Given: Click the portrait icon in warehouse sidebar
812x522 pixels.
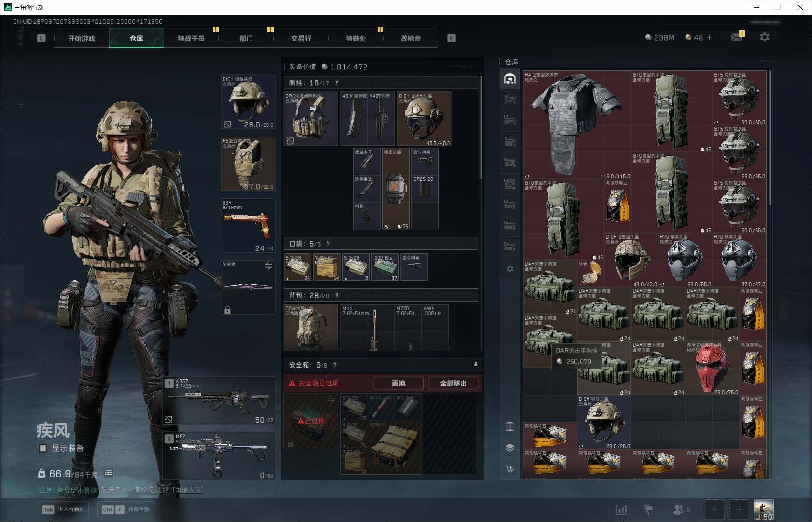Looking at the screenshot, I should (x=510, y=426).
